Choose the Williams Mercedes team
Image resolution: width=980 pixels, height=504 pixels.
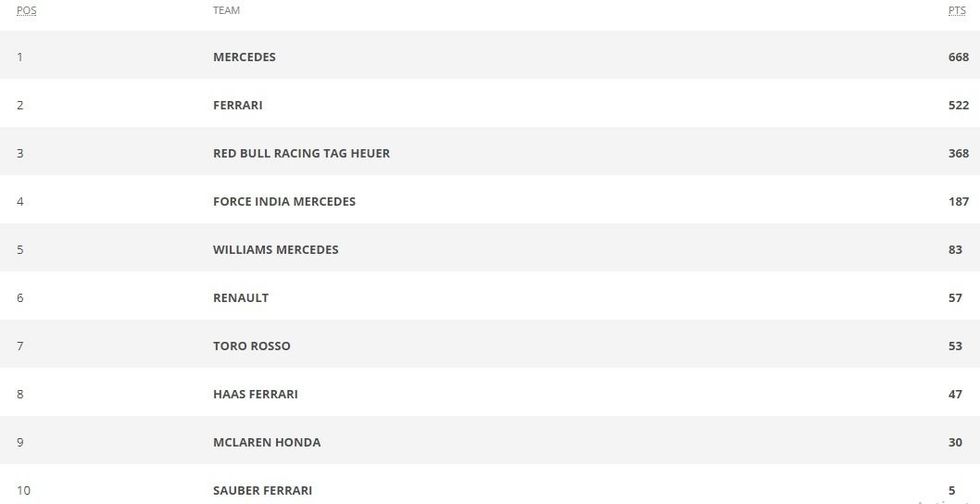[275, 249]
